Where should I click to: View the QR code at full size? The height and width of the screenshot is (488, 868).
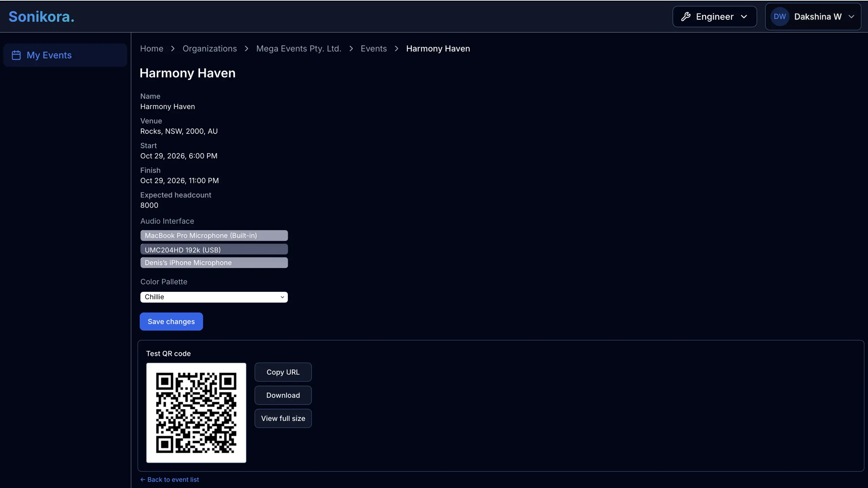(283, 418)
